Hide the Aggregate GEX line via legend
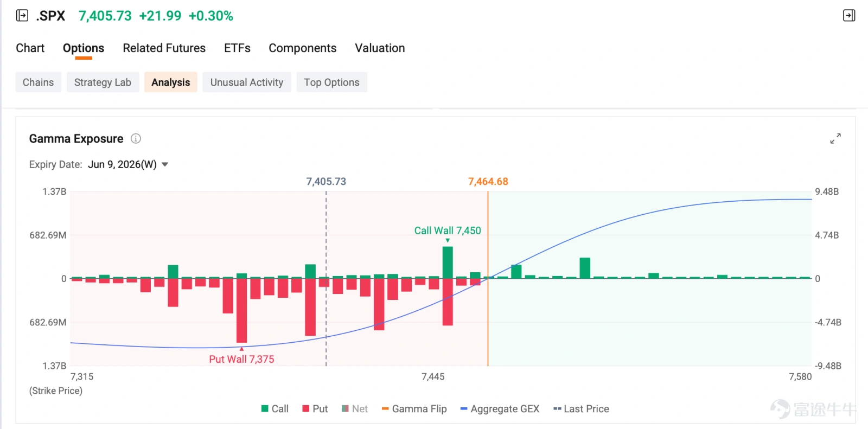 500,409
